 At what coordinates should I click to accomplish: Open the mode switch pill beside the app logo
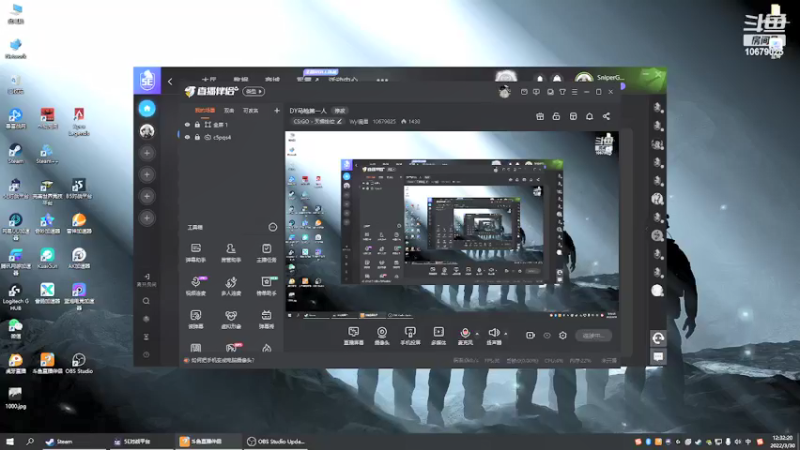pyautogui.click(x=254, y=91)
